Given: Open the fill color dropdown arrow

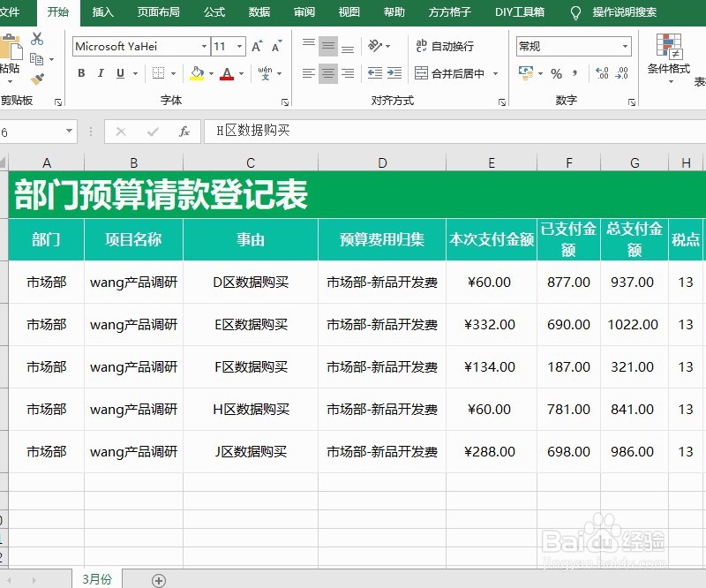Looking at the screenshot, I should point(211,72).
